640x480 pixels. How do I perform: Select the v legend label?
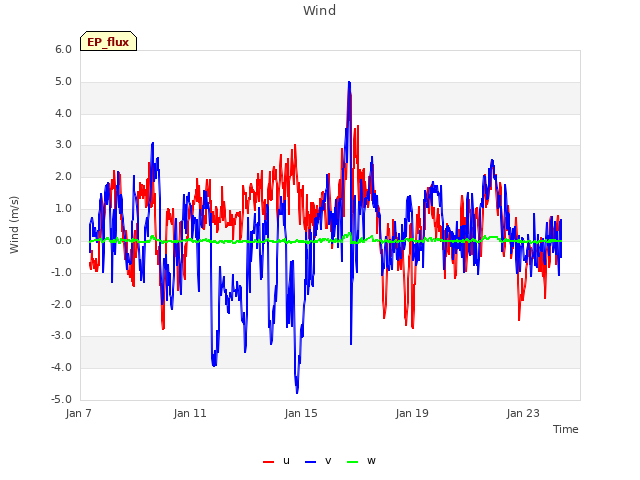(328, 461)
